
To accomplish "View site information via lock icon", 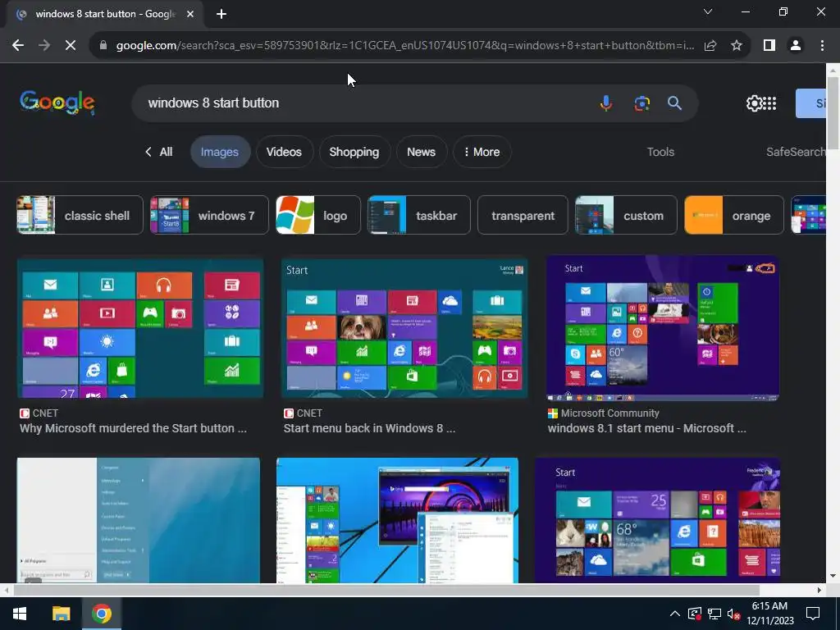I will tap(103, 46).
